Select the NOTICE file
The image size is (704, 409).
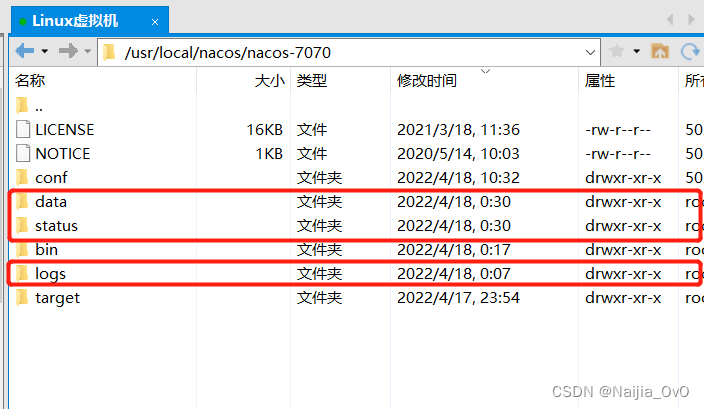(x=63, y=154)
